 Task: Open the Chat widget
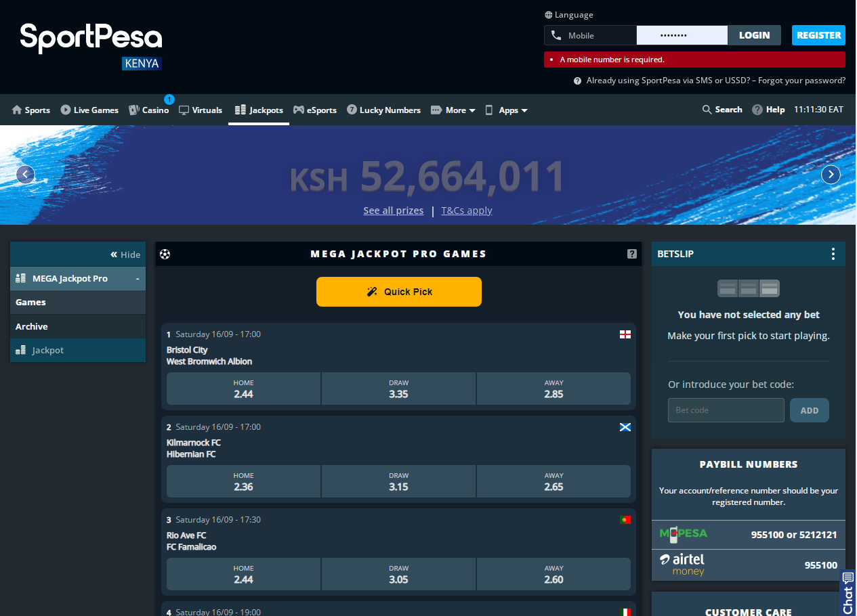tap(848, 593)
